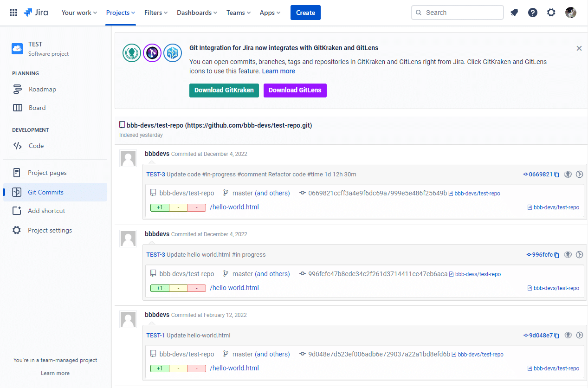Open Roadmap from the sidebar
588x388 pixels.
pyautogui.click(x=42, y=89)
